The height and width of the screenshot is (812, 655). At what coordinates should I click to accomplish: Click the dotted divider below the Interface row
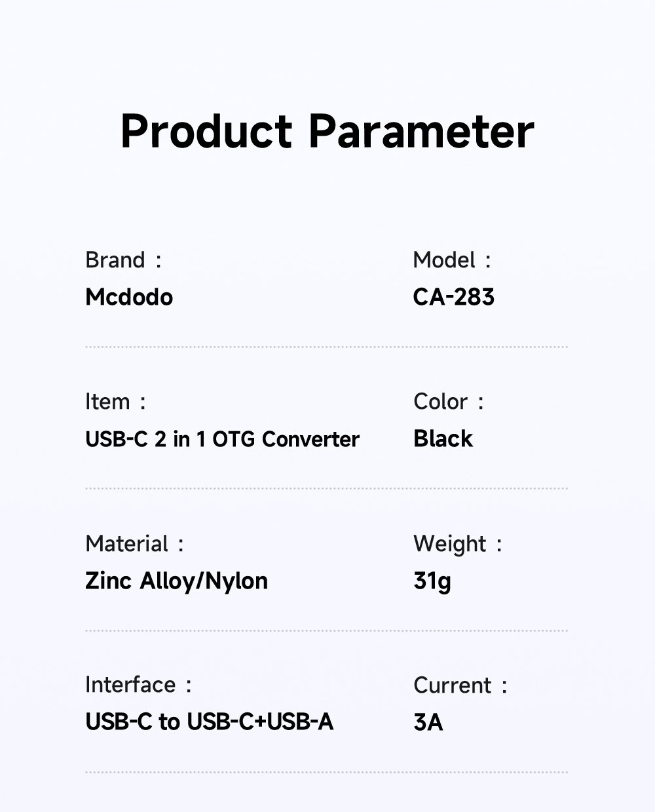coord(326,772)
